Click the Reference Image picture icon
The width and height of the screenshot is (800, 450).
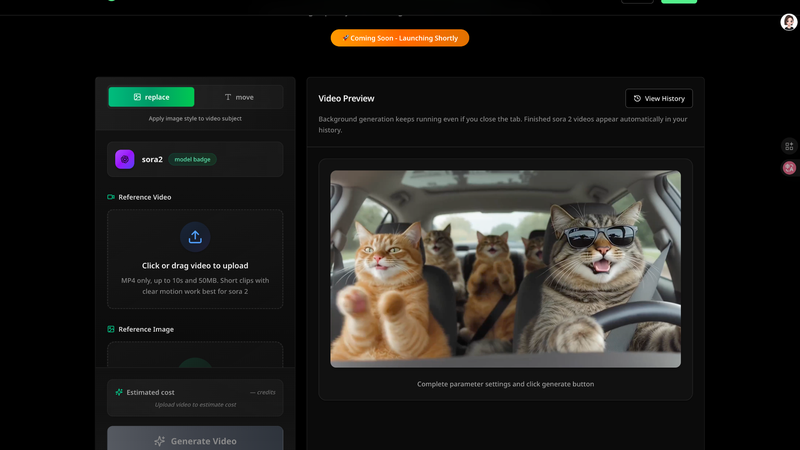click(111, 329)
